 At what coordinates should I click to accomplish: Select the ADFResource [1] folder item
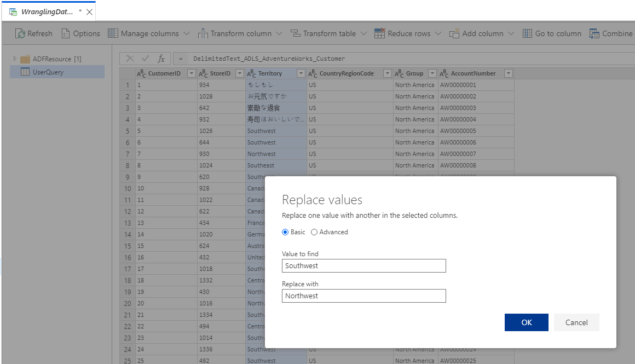tap(57, 59)
